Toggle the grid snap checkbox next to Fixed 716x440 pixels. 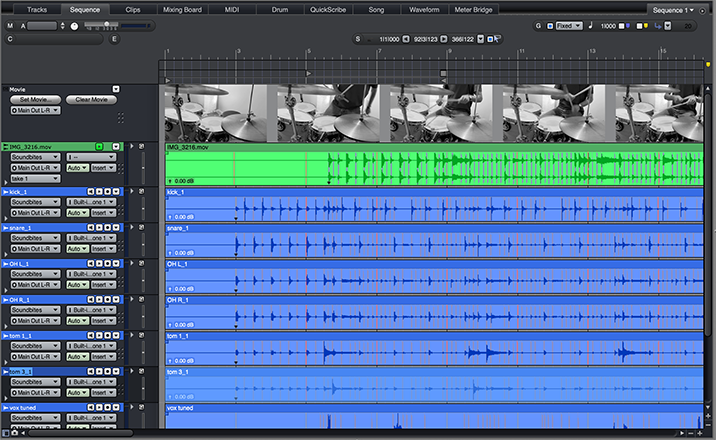tap(550, 25)
